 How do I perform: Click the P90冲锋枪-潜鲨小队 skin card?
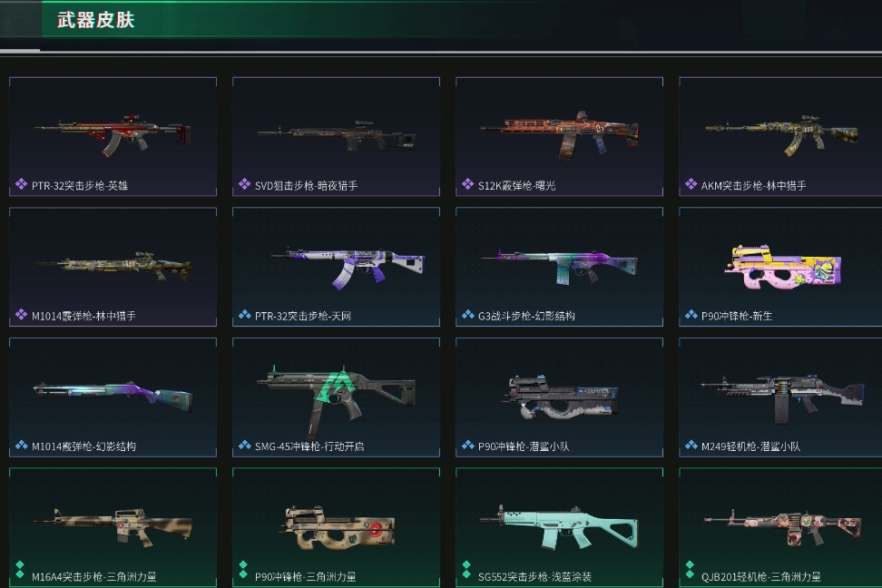click(x=559, y=397)
